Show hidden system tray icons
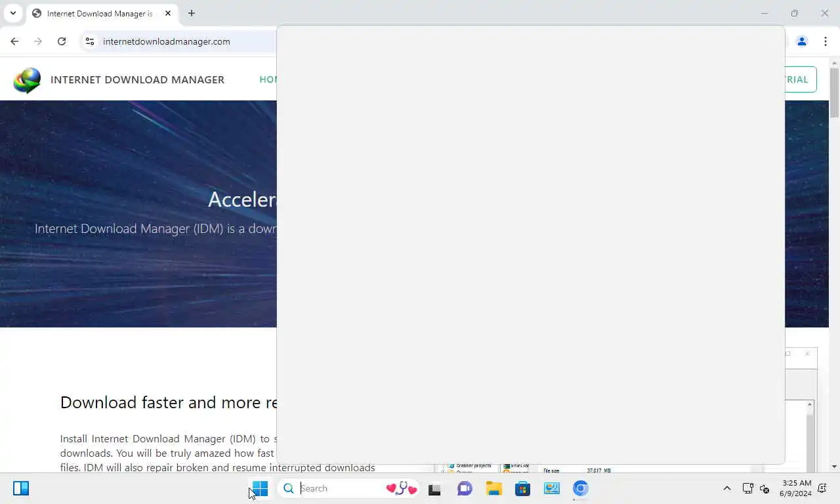This screenshot has width=840, height=504. coord(726,488)
